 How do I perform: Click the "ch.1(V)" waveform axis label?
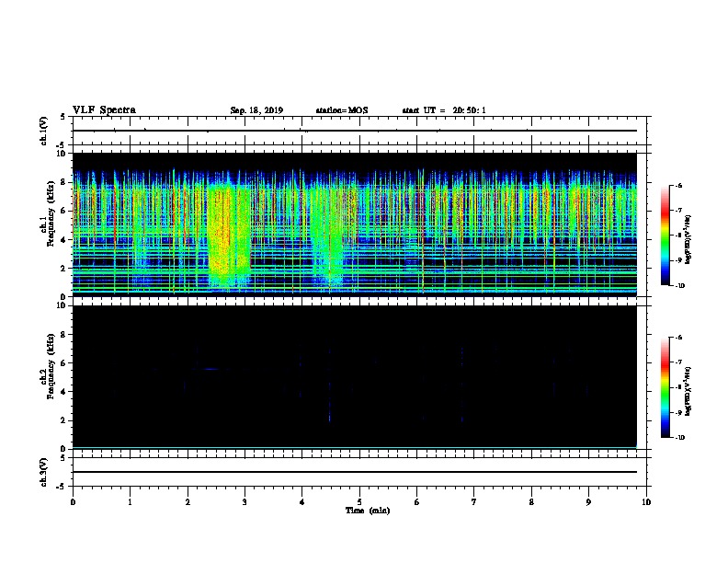44,131
